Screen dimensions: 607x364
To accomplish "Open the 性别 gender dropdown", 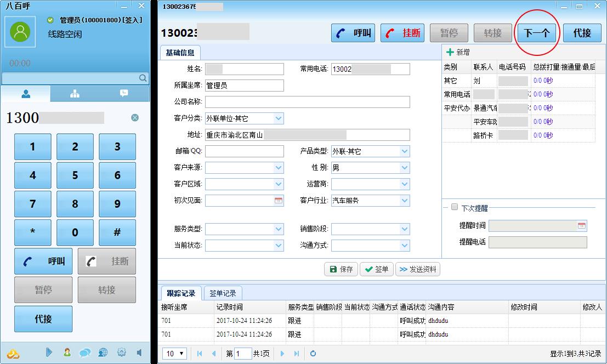I will (405, 168).
